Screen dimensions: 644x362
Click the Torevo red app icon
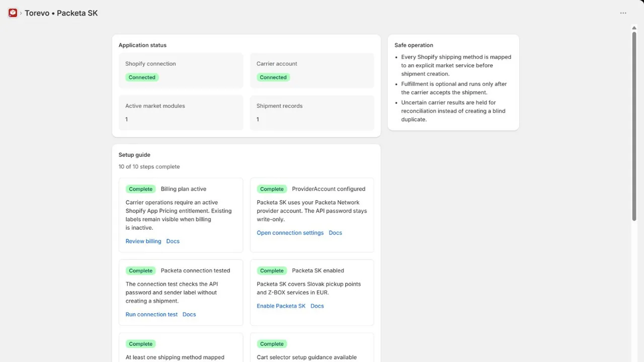click(x=13, y=13)
